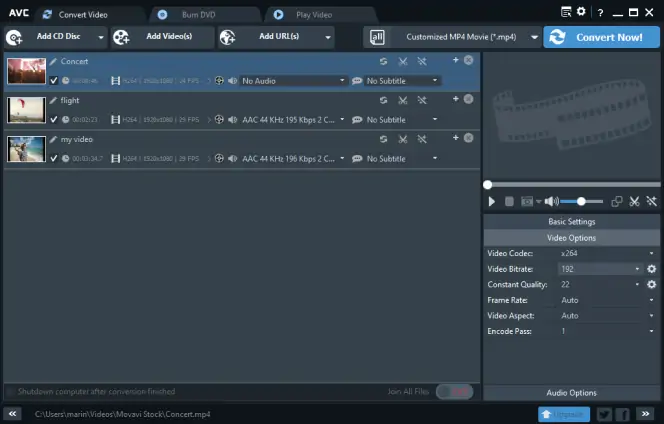Open the help question mark
Viewport: 664px width, 424px height.
(600, 13)
